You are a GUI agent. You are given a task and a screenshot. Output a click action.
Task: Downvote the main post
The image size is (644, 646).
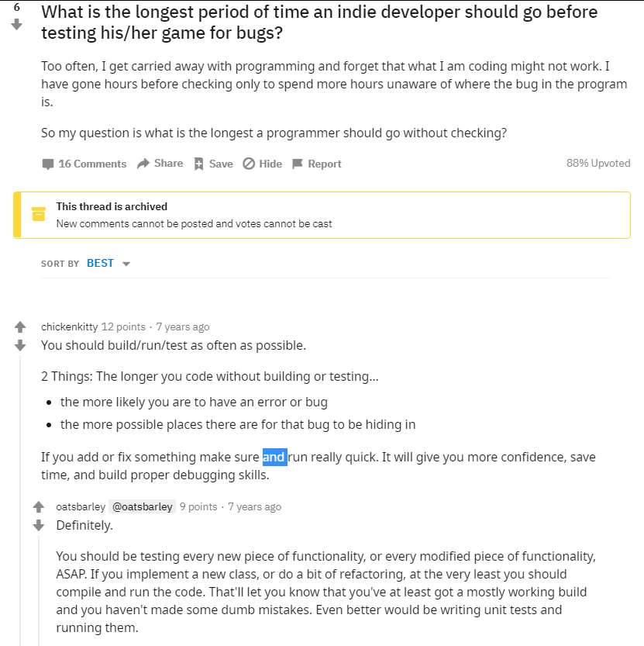click(x=16, y=25)
